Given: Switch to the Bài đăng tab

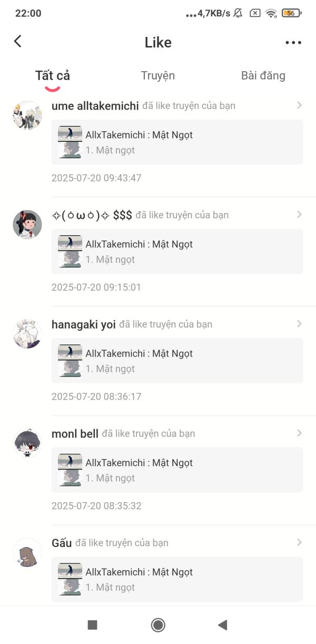Looking at the screenshot, I should (263, 75).
